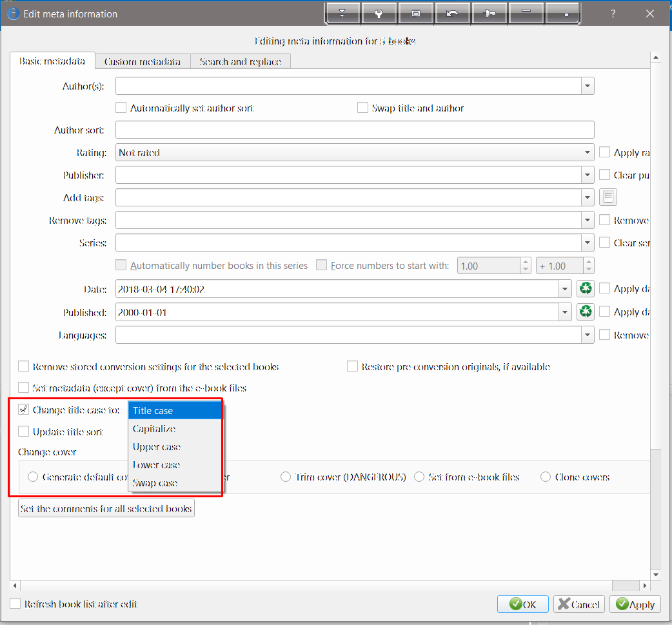Expand the Add tags dropdown arrow
The height and width of the screenshot is (625, 672).
pos(588,197)
